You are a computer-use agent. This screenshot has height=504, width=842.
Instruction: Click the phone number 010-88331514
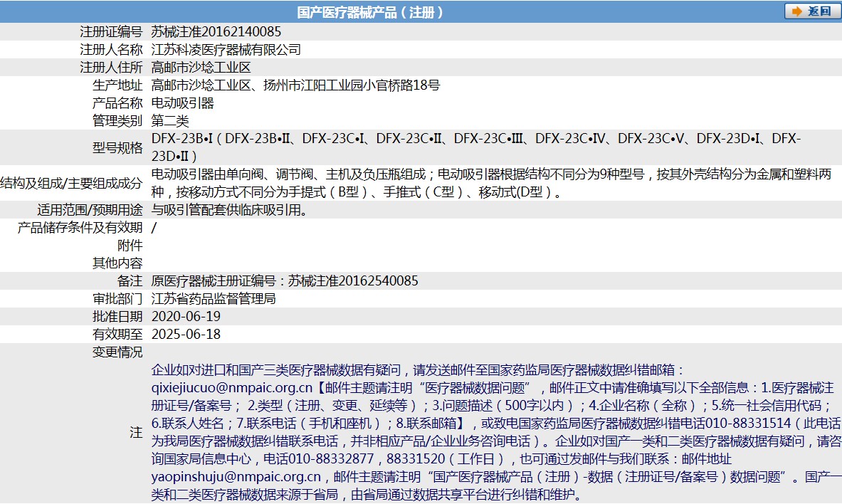pyautogui.click(x=748, y=423)
